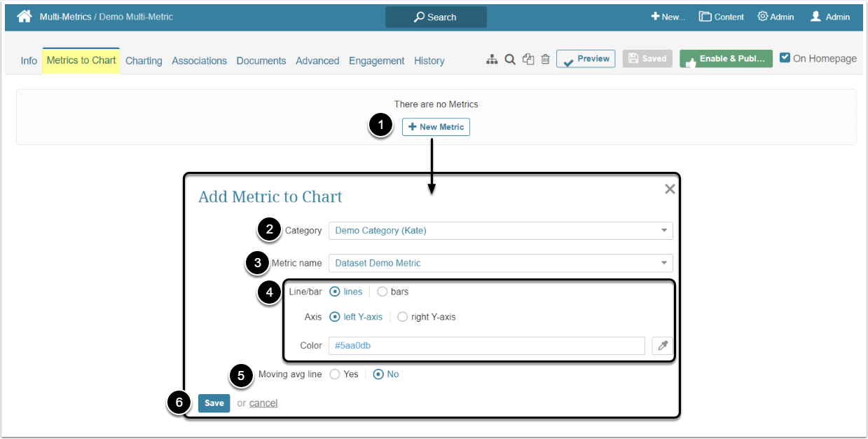Choose right Y-axis radio button

point(402,317)
